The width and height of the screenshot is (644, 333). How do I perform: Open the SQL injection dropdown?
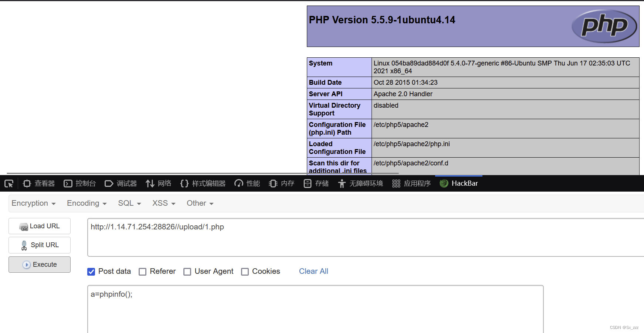(129, 203)
